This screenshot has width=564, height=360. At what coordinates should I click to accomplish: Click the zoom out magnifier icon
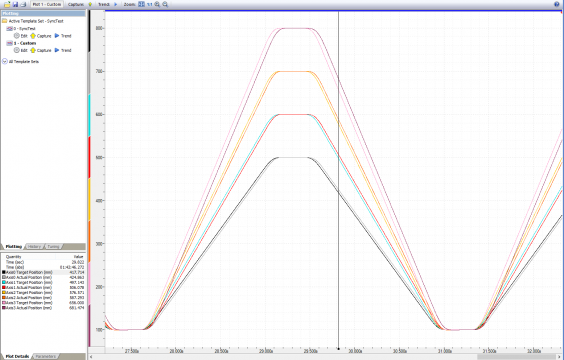pos(165,4)
